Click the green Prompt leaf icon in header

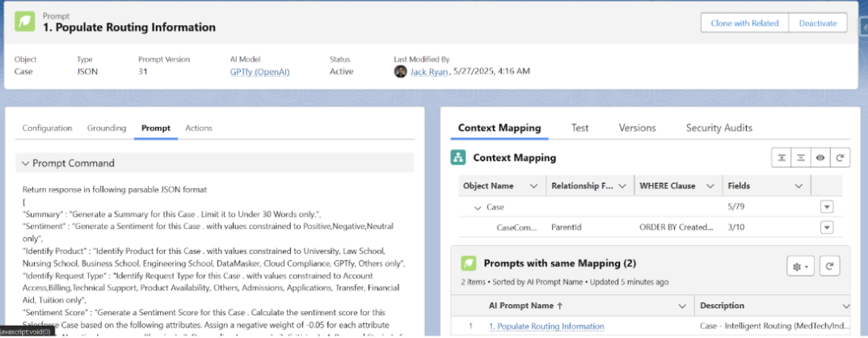pyautogui.click(x=25, y=22)
